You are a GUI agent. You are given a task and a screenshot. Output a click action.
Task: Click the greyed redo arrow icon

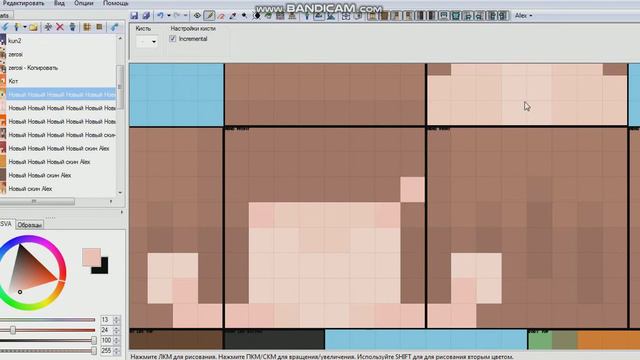pos(177,16)
